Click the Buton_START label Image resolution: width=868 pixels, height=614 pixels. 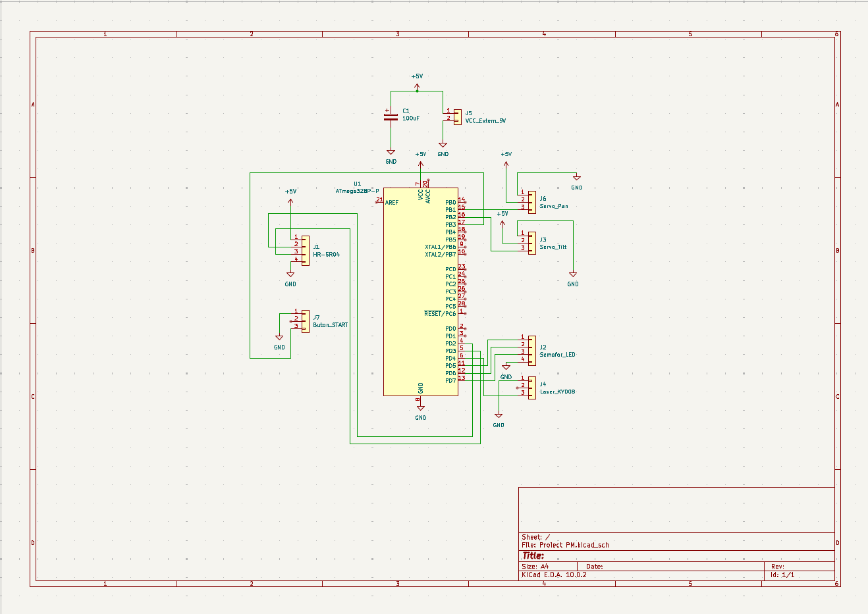click(331, 325)
